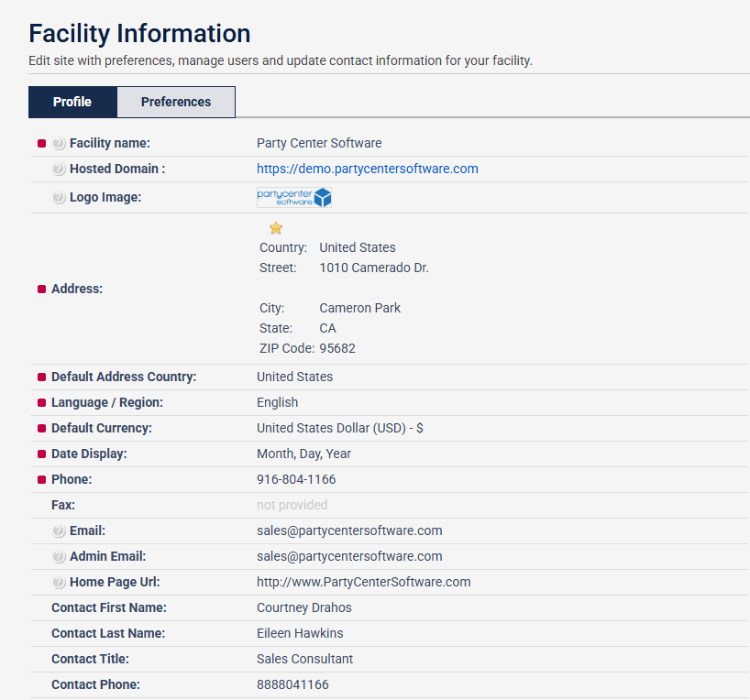Click help icon beside Hosted Domain
The height and width of the screenshot is (700, 750).
click(59, 169)
